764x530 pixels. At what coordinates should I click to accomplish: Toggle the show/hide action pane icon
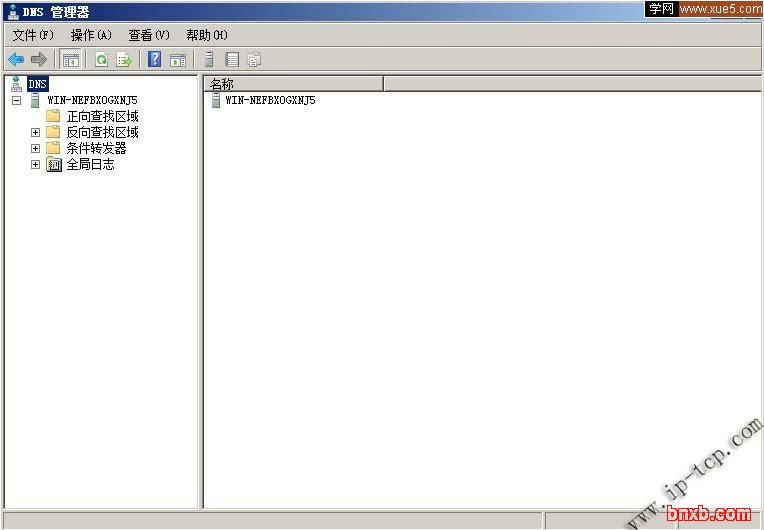click(178, 60)
